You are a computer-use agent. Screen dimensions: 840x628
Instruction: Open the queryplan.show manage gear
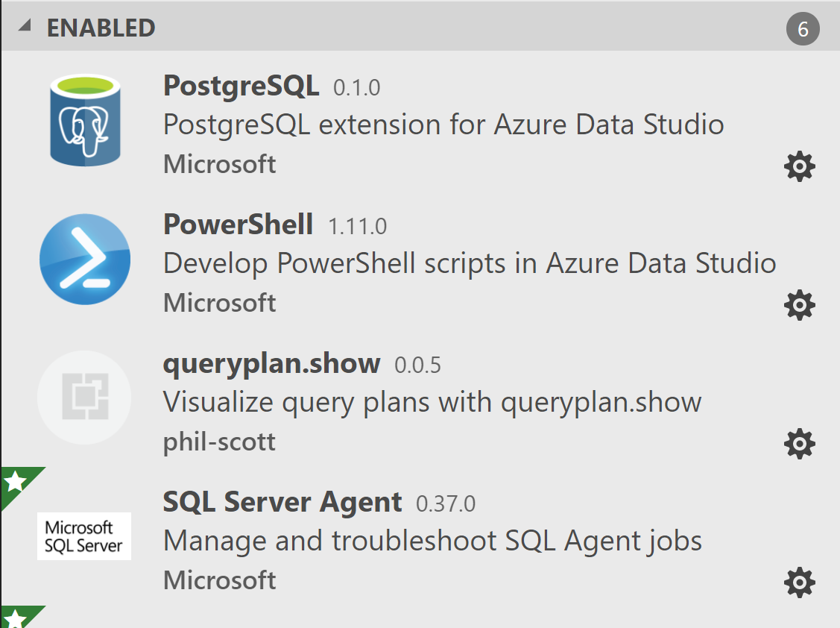pyautogui.click(x=800, y=444)
